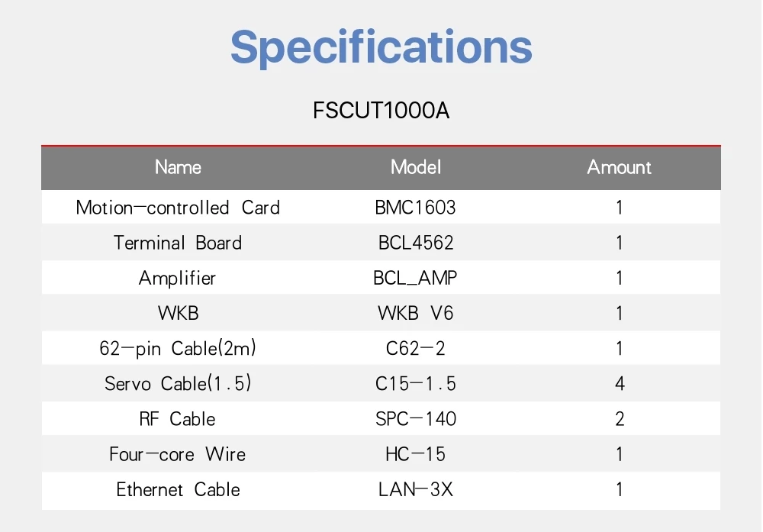763x532 pixels.
Task: Click the Model column header
Action: (416, 167)
